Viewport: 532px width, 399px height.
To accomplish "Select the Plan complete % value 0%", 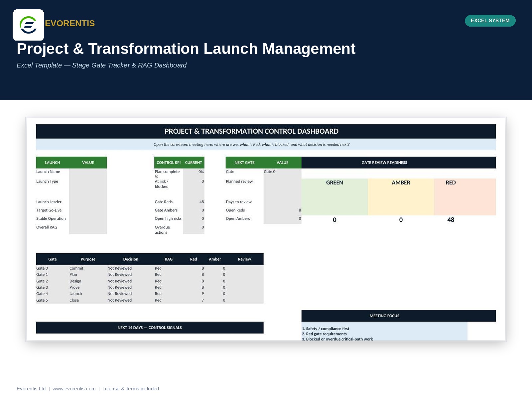I will (x=201, y=172).
